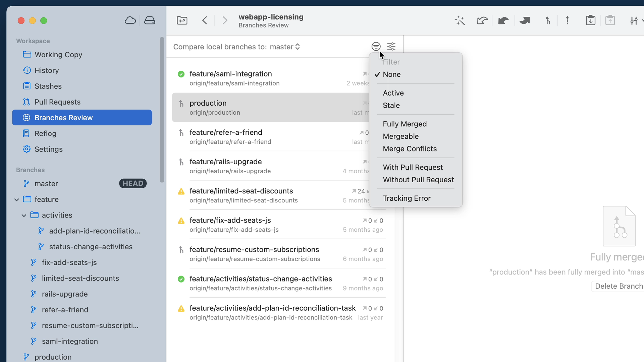Navigate back with the left arrow
This screenshot has width=644, height=362.
(x=205, y=20)
